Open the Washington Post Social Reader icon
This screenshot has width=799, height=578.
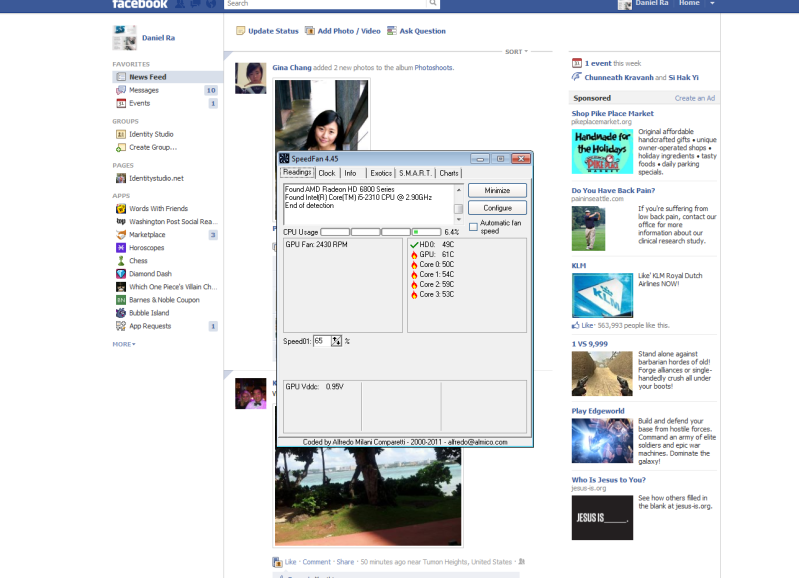tap(121, 221)
